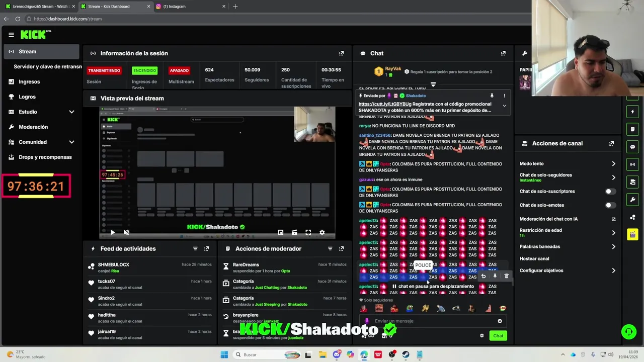Click the wrench icon in right sidebar

tap(632, 200)
